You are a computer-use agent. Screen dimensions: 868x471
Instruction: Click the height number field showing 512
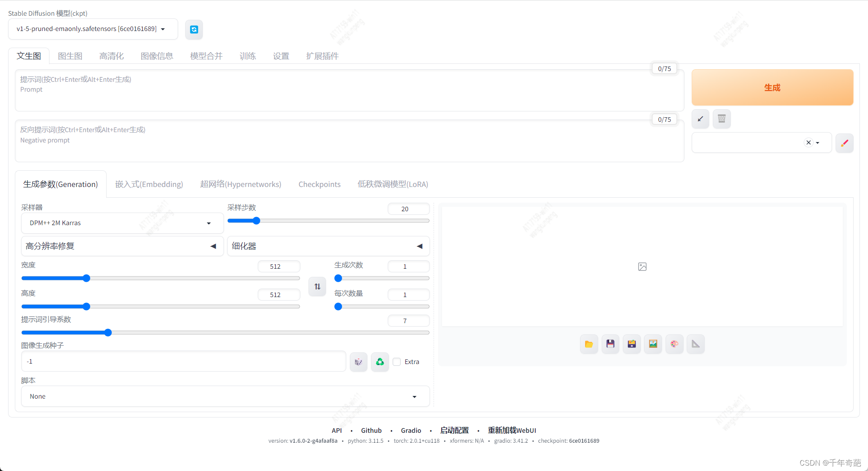click(x=279, y=295)
